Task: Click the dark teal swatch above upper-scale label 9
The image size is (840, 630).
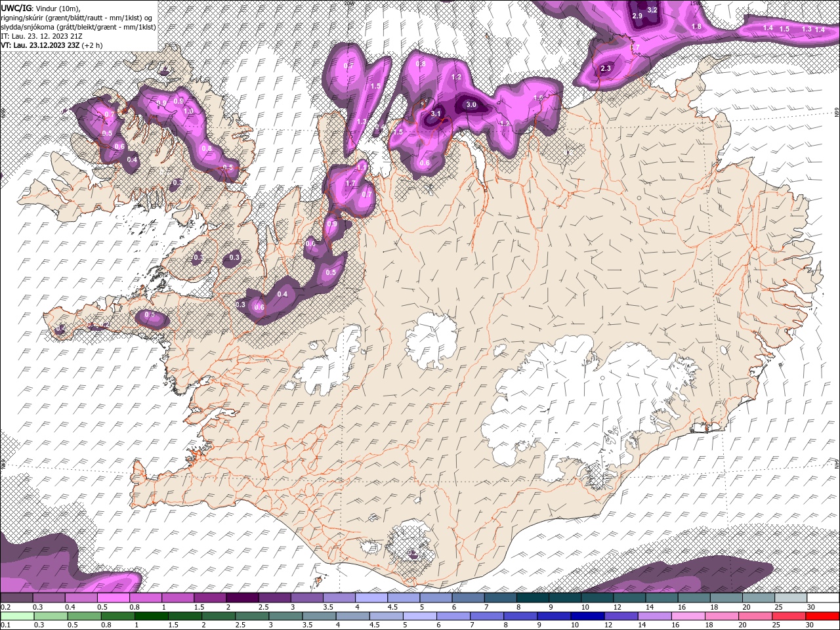Action: [x=564, y=598]
